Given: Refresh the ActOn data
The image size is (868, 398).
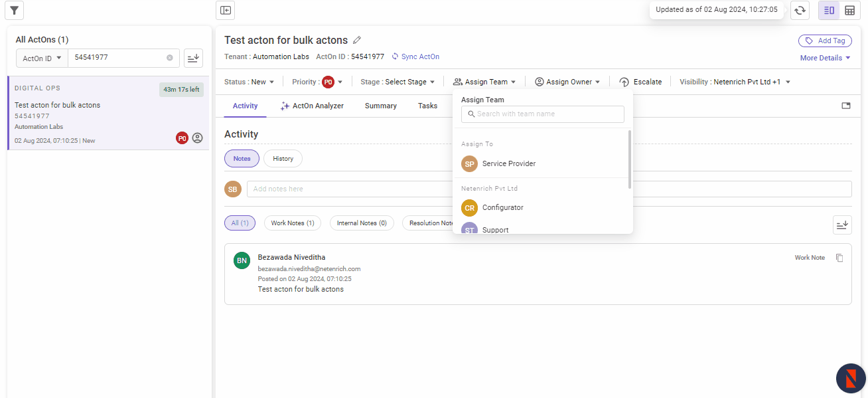Looking at the screenshot, I should pyautogui.click(x=800, y=11).
